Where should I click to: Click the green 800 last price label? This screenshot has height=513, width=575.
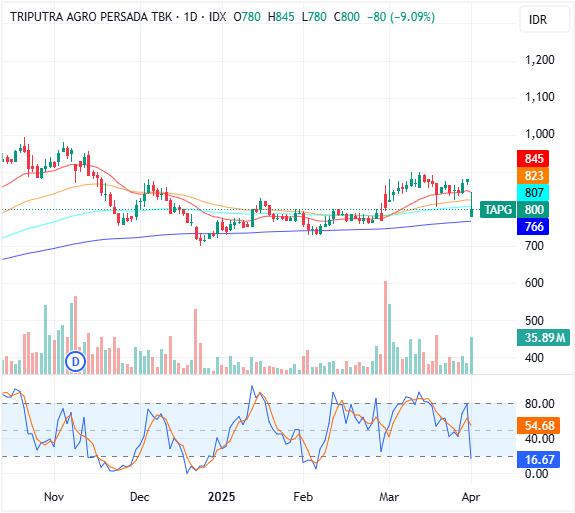(x=533, y=210)
